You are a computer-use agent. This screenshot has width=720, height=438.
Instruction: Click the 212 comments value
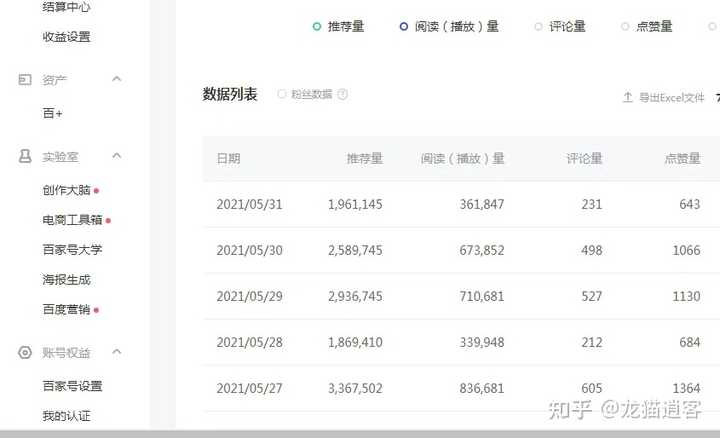coord(591,342)
